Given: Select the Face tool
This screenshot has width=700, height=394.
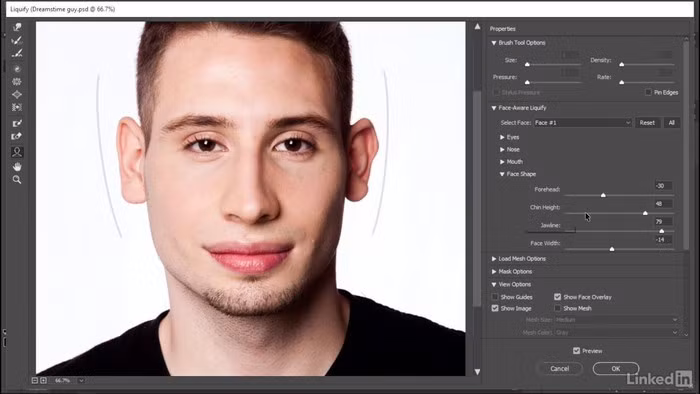Looking at the screenshot, I should tap(17, 152).
